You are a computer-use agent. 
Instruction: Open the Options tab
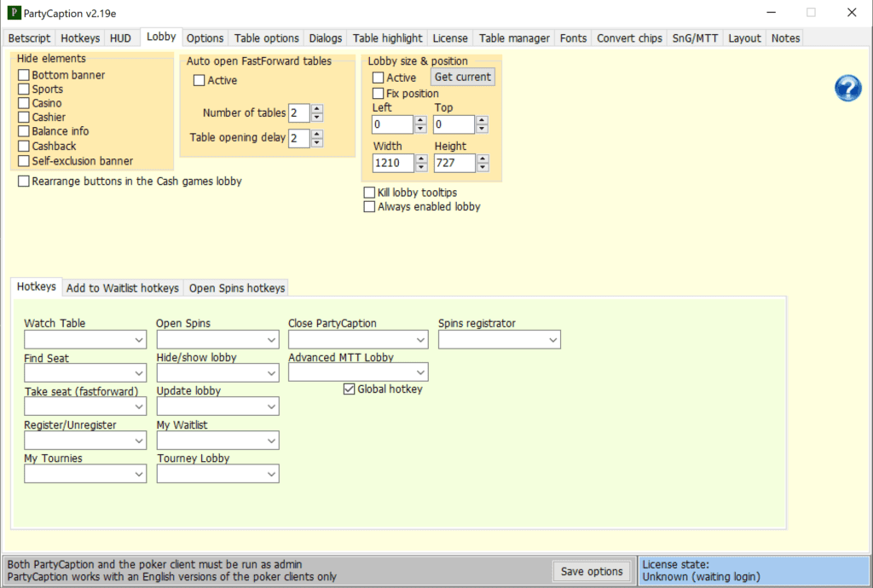coord(205,37)
